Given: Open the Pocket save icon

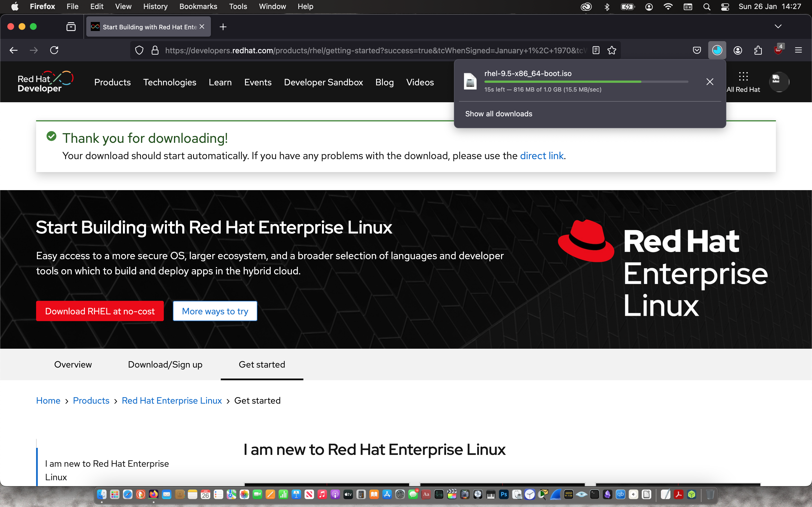Looking at the screenshot, I should [x=697, y=50].
